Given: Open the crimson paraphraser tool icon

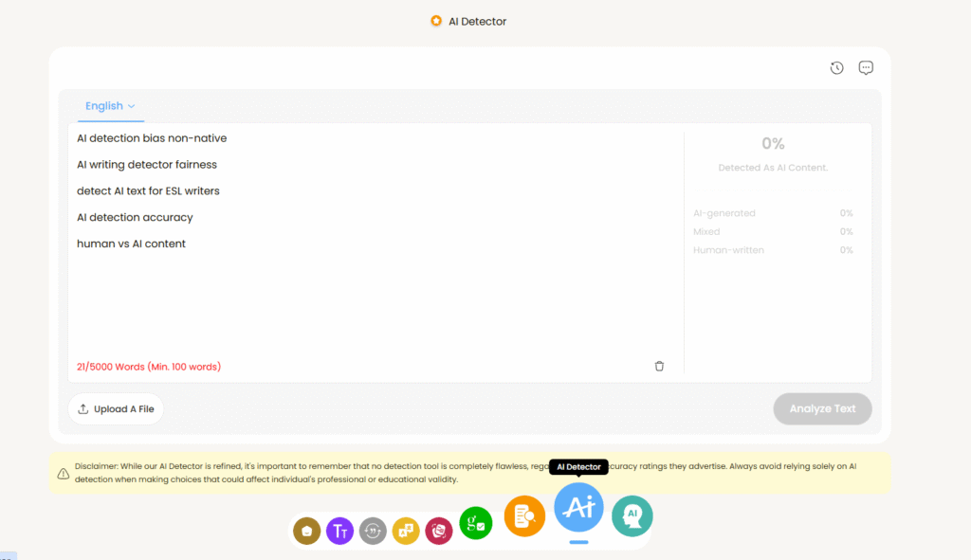Looking at the screenshot, I should (438, 532).
